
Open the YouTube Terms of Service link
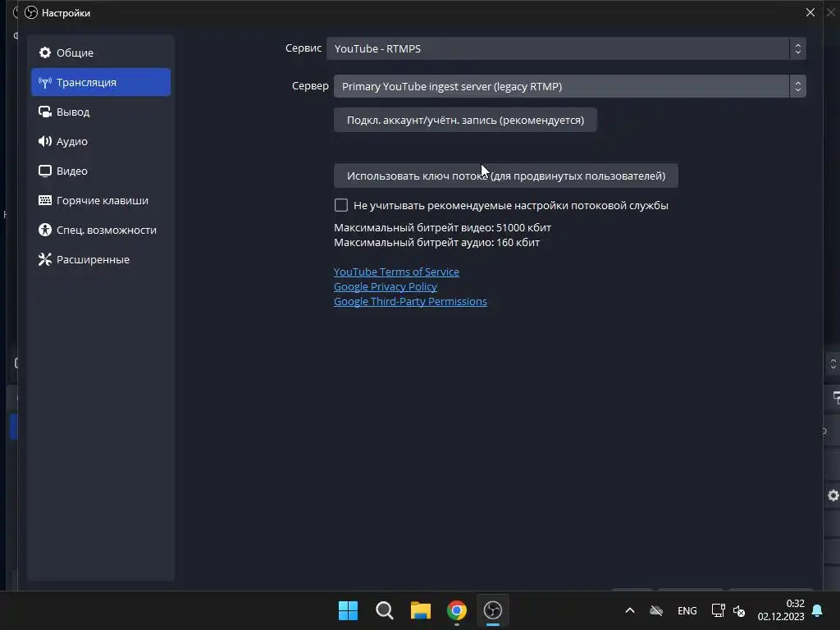(396, 272)
